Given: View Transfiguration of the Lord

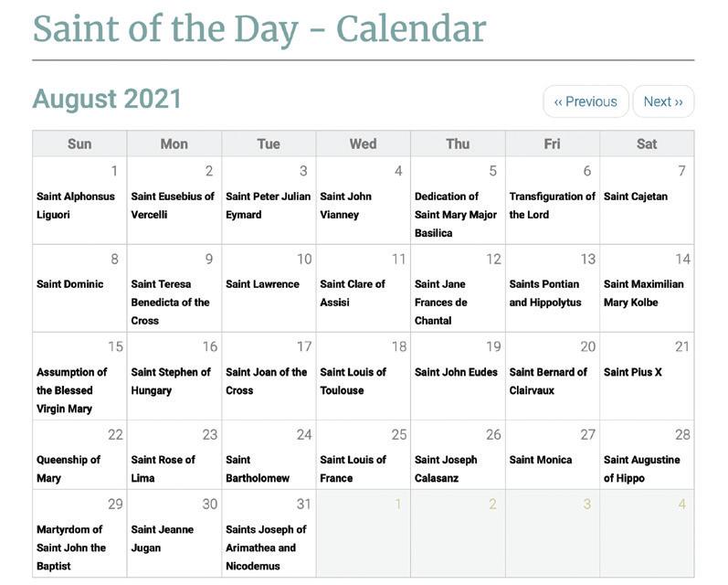Looking at the screenshot, I should (x=552, y=206).
